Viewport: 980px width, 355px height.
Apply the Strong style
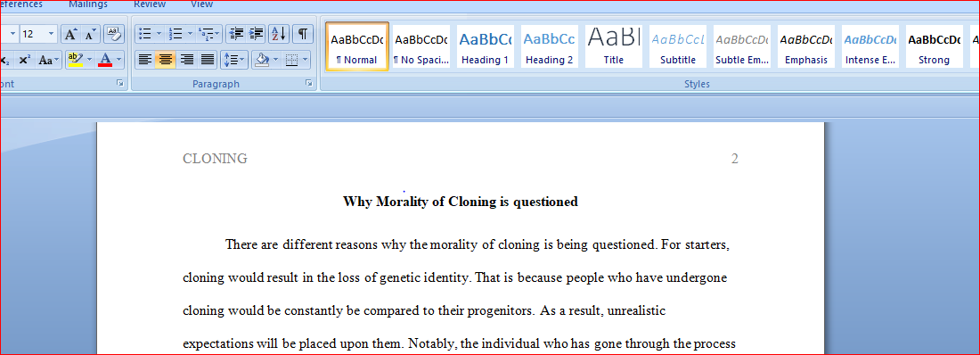tap(934, 46)
